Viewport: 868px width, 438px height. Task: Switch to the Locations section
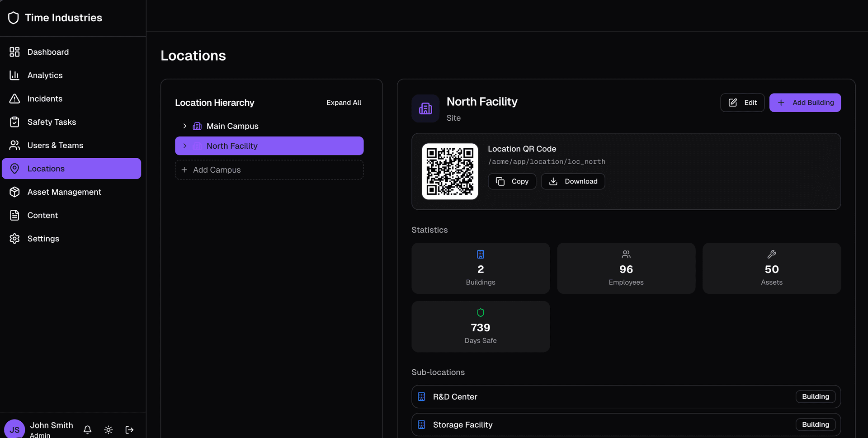pos(46,168)
